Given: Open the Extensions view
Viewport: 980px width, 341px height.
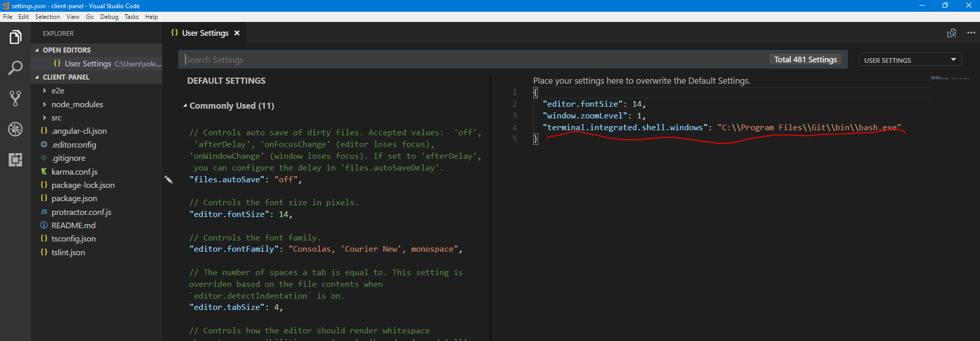Looking at the screenshot, I should [x=15, y=160].
